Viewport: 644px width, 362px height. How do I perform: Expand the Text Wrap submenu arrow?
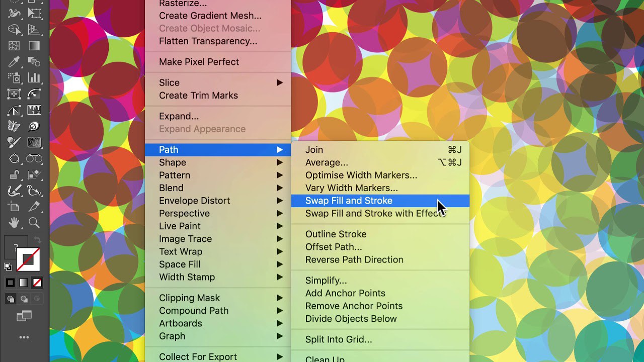280,251
